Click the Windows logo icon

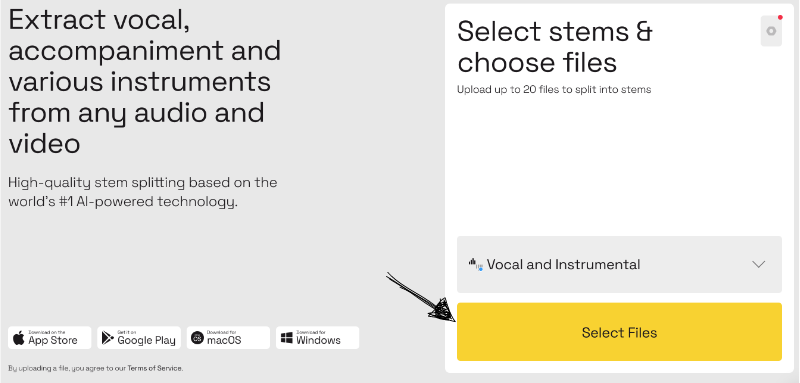point(287,338)
